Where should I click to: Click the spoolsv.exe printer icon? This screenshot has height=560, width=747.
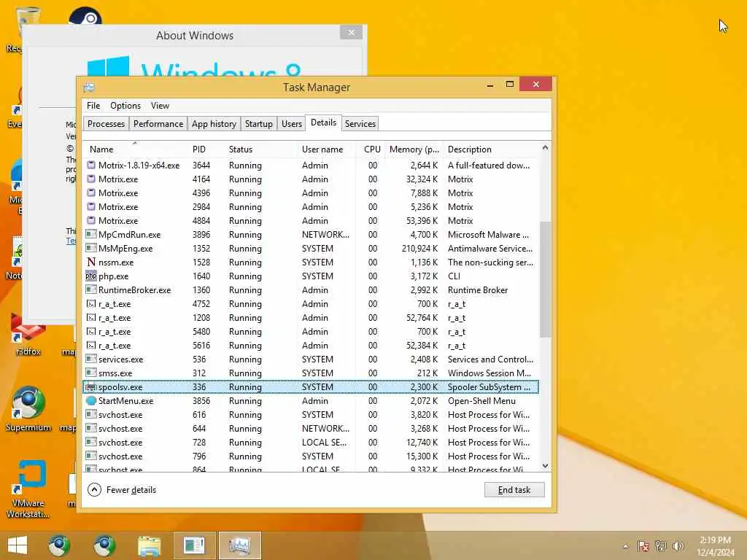[91, 386]
